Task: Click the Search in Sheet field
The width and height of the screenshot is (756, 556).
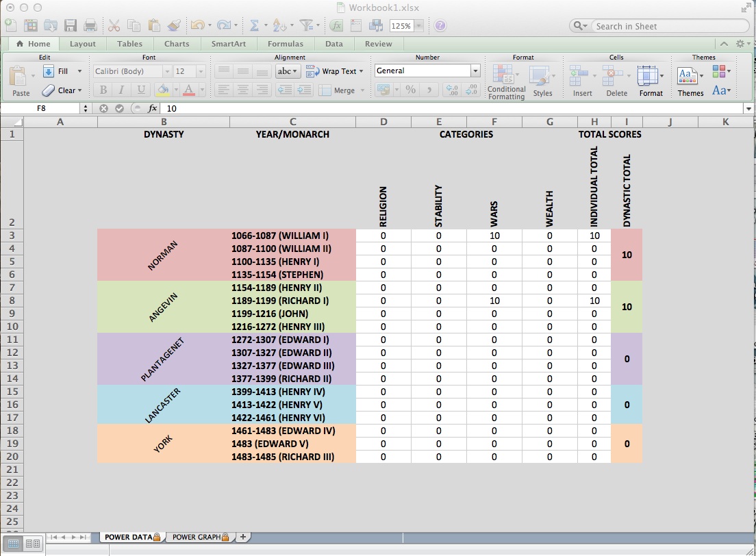Action: [668, 26]
